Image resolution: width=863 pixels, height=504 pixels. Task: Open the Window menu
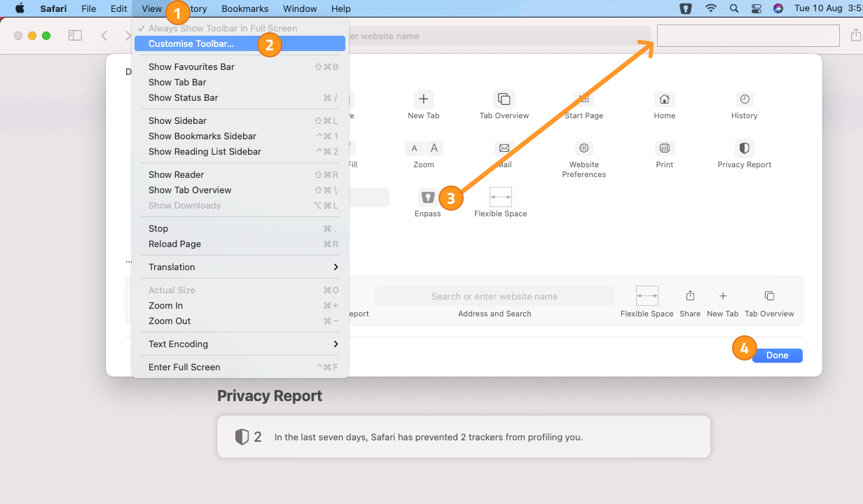pyautogui.click(x=300, y=8)
